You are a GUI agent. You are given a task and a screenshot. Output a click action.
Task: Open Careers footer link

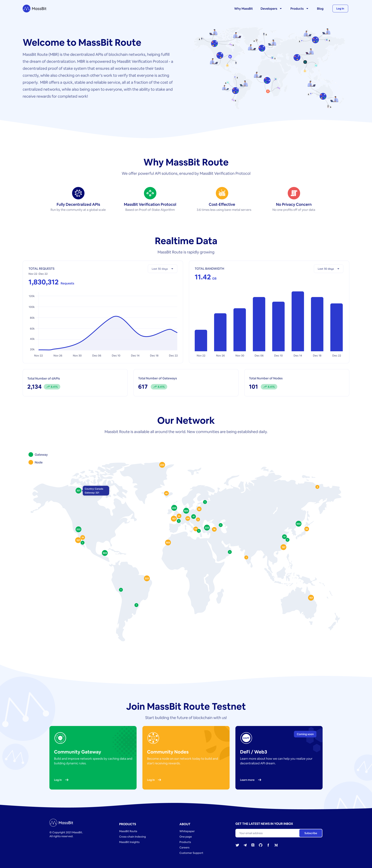(184, 847)
